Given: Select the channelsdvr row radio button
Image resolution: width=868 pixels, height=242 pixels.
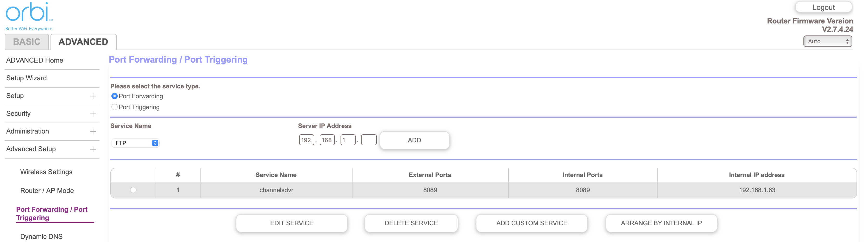Looking at the screenshot, I should (134, 190).
